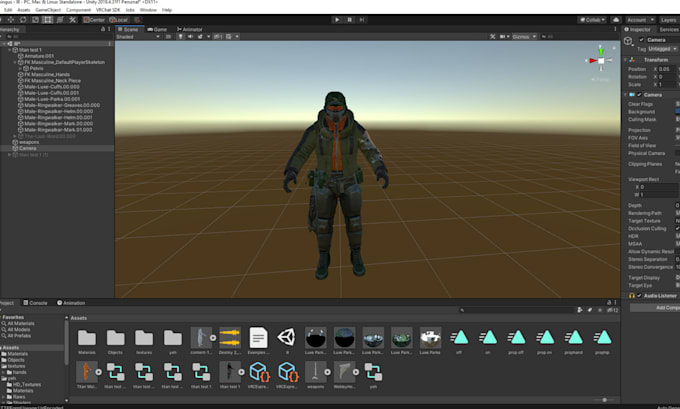Open the VRChat SDK menu

(x=108, y=10)
